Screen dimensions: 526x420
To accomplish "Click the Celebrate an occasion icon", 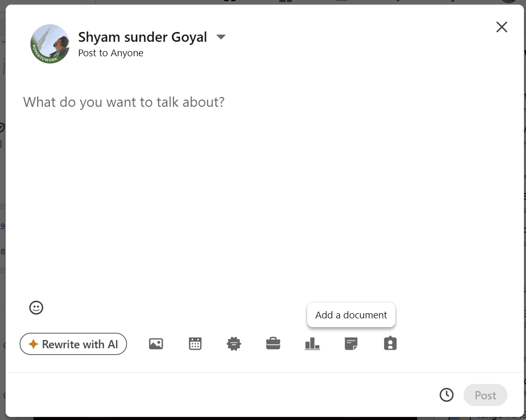I will [x=234, y=343].
